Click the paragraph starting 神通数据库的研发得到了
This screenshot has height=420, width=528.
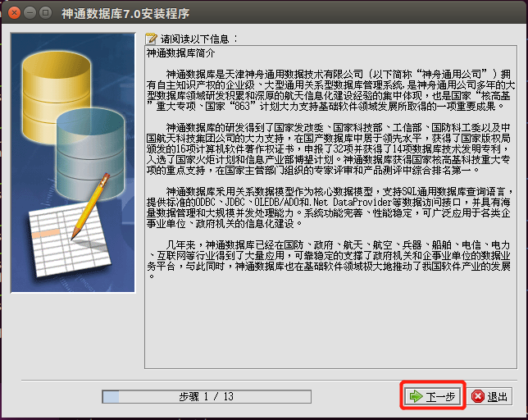[329, 148]
